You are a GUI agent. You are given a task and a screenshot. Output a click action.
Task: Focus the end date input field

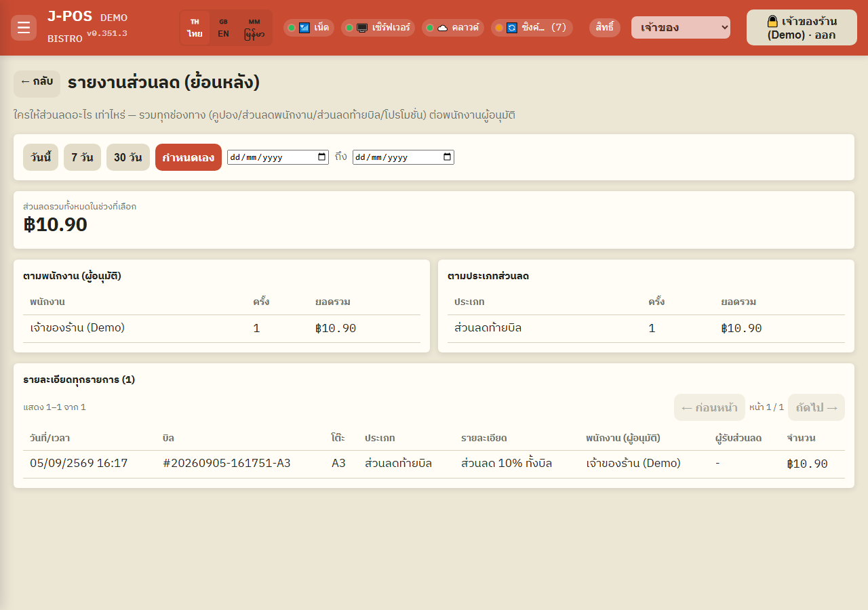pos(403,157)
